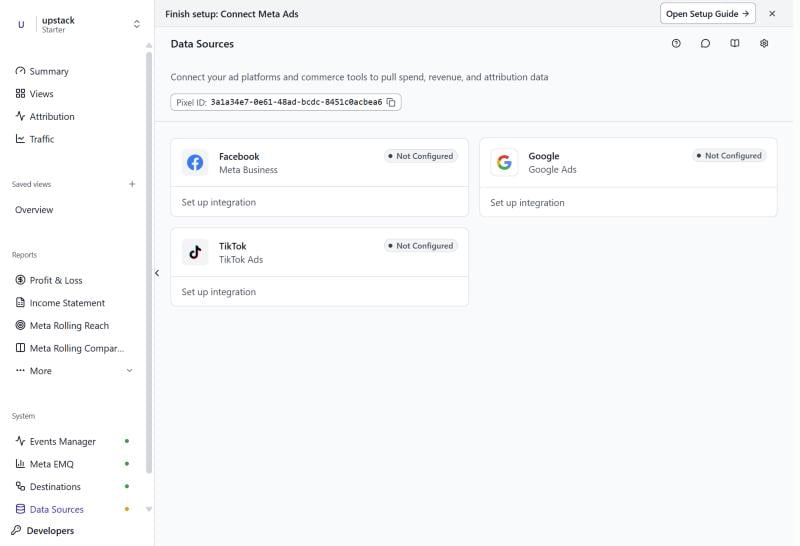
Task: Click the Traffic chart icon
Action: (20, 139)
